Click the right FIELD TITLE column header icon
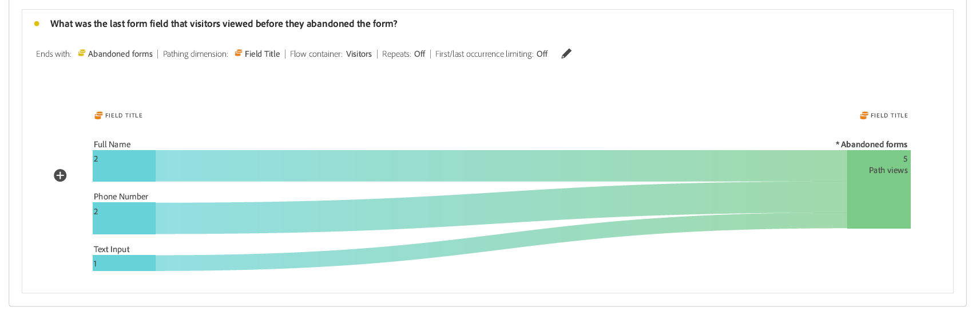980x318 pixels. (x=864, y=115)
